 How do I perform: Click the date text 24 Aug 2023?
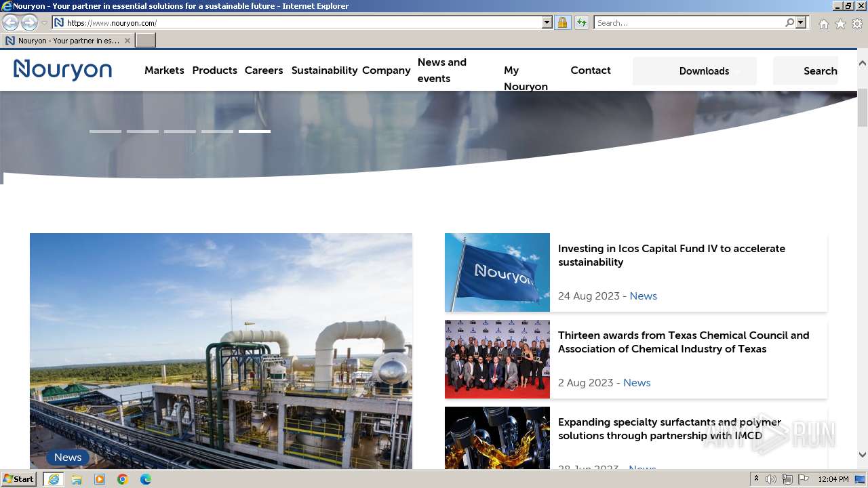[589, 296]
